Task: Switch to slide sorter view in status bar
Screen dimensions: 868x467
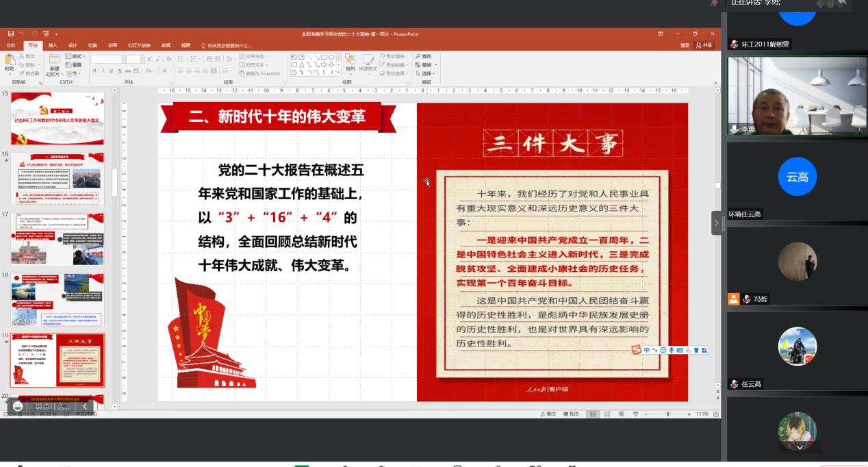Action: (607, 414)
